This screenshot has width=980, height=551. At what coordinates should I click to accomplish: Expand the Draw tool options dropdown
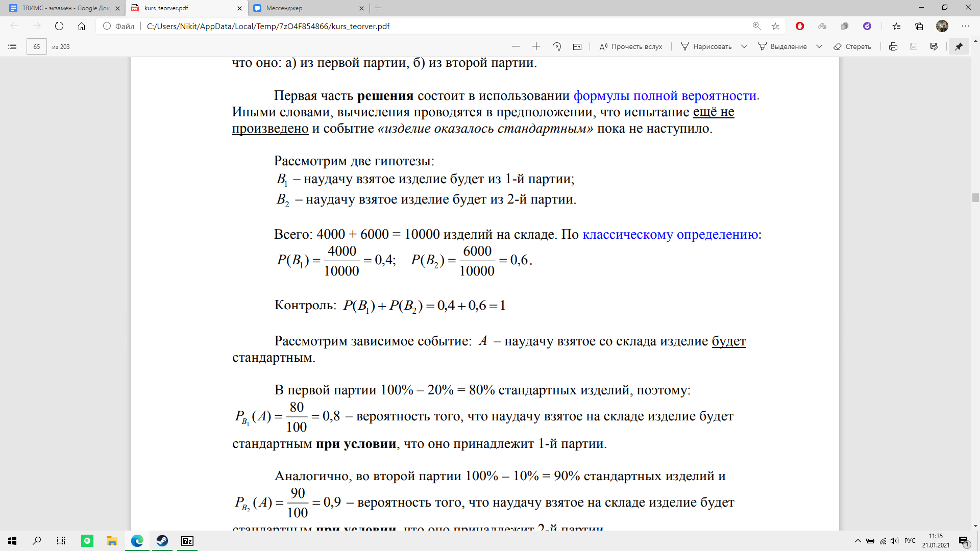pos(744,46)
